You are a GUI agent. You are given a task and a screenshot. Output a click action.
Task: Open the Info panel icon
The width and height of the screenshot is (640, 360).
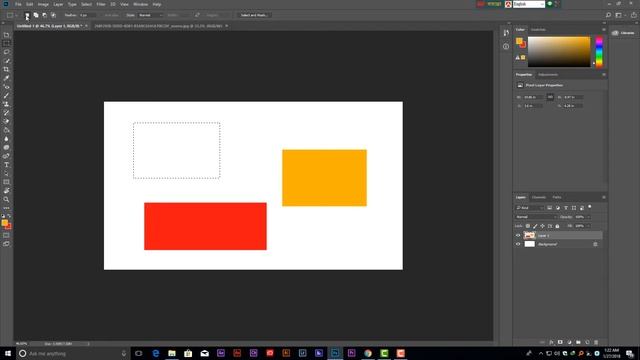click(x=506, y=46)
